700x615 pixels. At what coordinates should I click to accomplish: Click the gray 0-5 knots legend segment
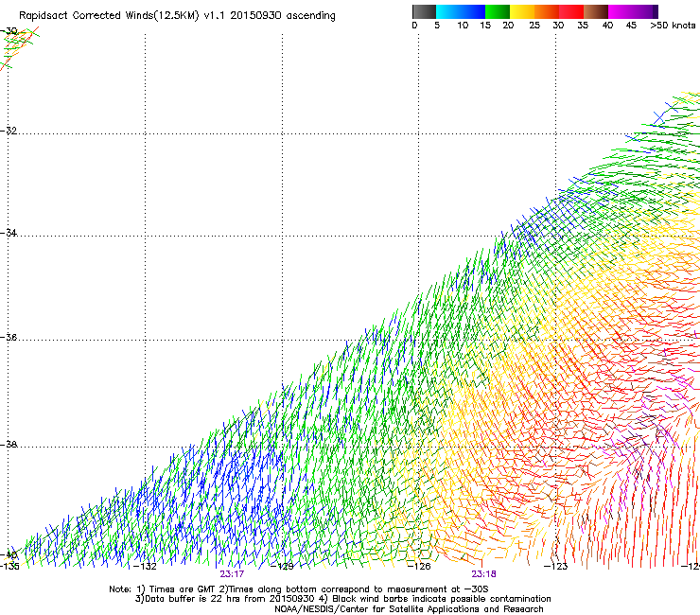tap(424, 11)
